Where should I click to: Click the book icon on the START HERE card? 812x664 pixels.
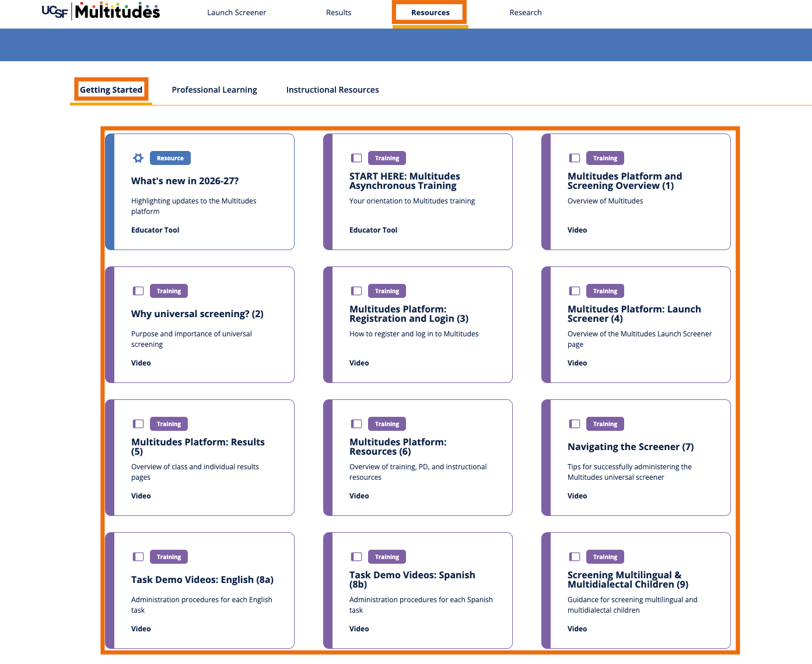point(356,158)
